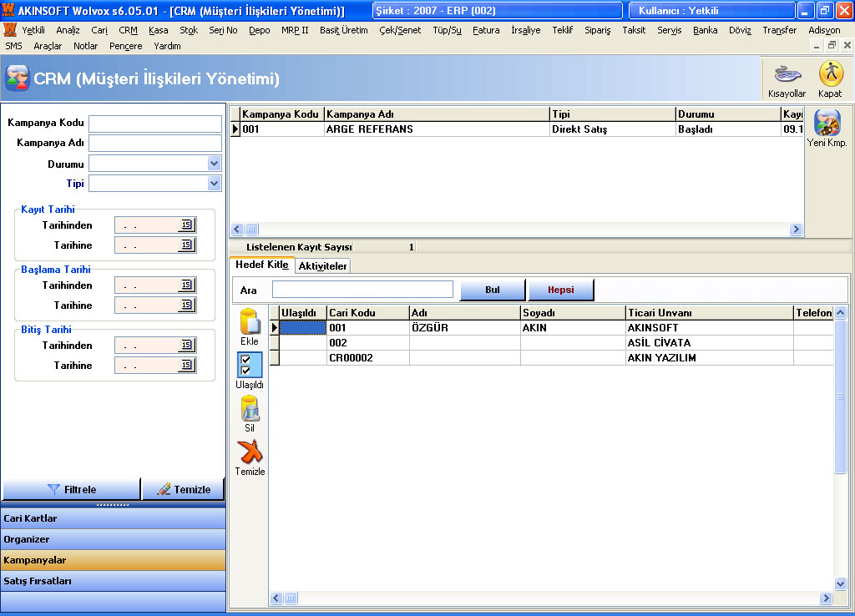Image resolution: width=855 pixels, height=616 pixels.
Task: Click campaign grid left scroll arrow
Action: point(237,229)
